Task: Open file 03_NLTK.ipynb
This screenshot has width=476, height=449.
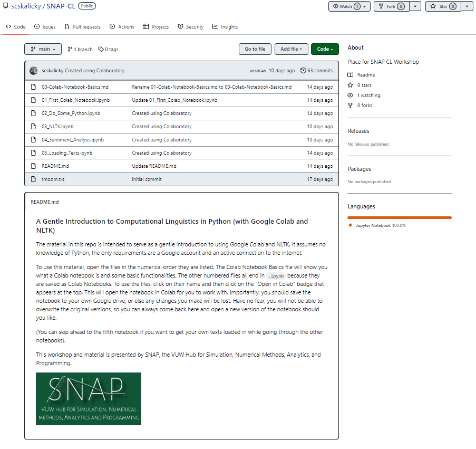Action: coord(57,127)
